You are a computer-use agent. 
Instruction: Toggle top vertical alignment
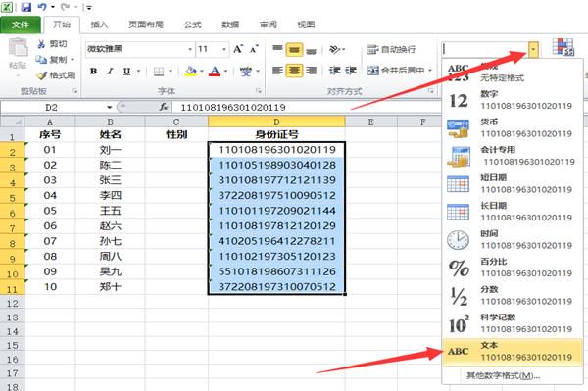click(277, 49)
